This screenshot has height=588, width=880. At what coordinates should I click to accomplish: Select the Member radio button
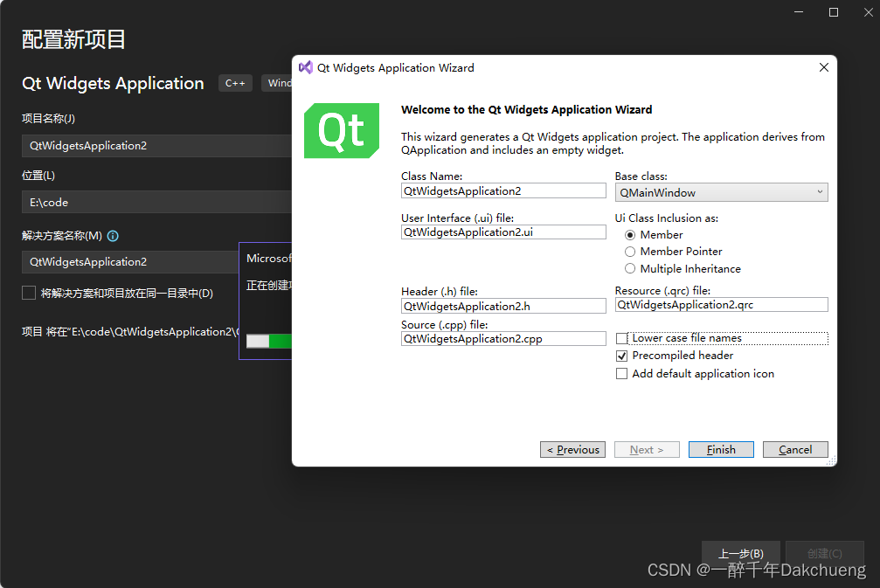[630, 235]
